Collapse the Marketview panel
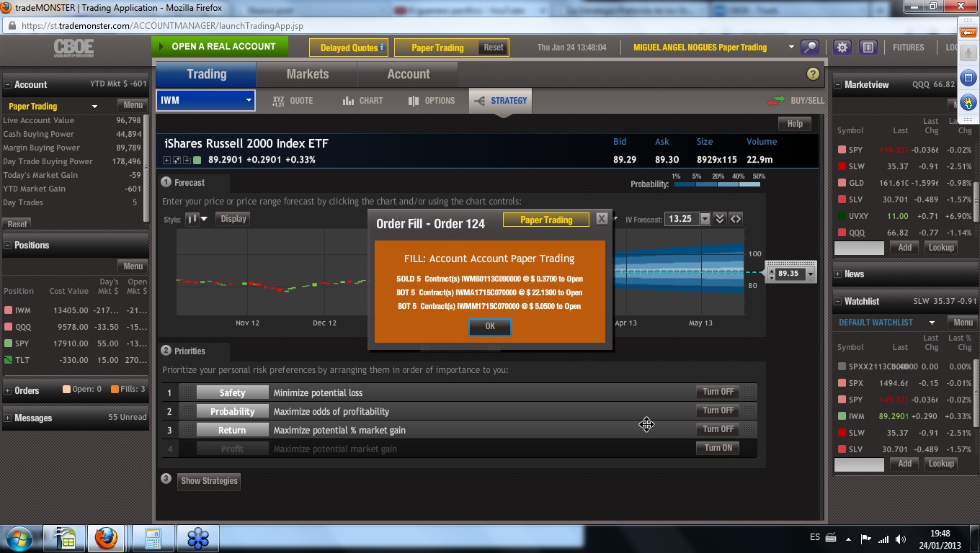 point(837,85)
